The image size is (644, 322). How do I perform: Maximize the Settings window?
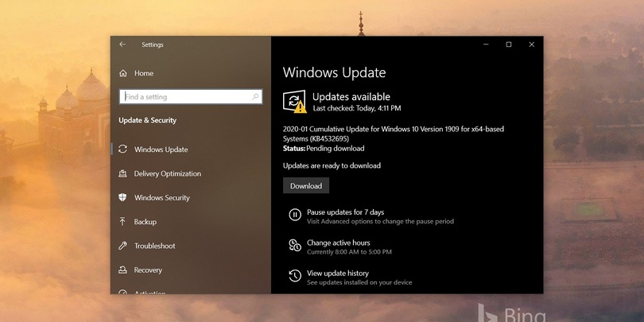click(x=509, y=45)
